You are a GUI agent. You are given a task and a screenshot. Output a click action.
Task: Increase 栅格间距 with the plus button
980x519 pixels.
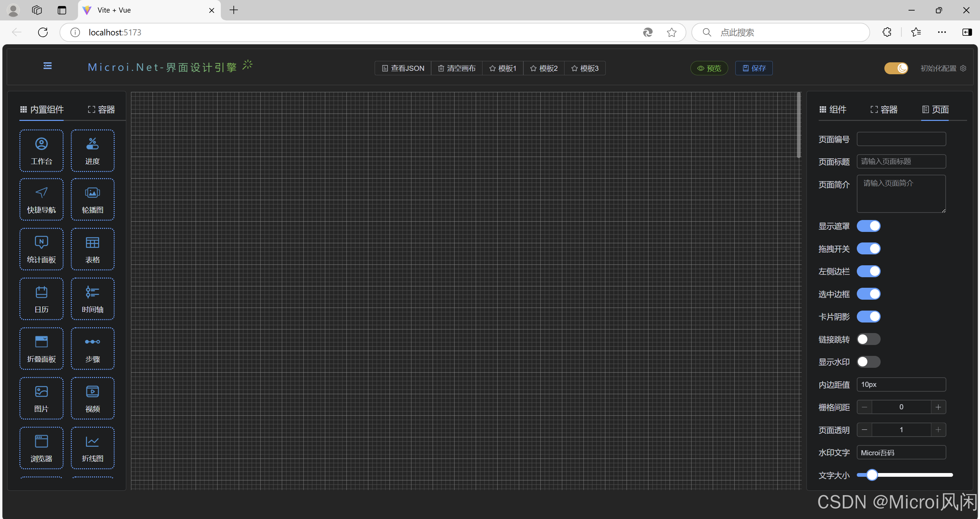(x=938, y=407)
